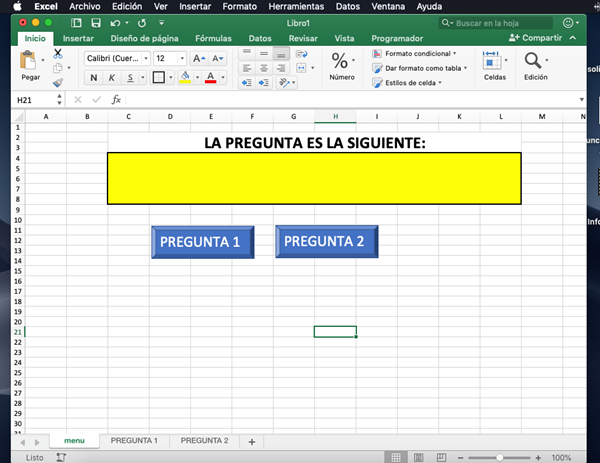
Task: Click the blue PREGUNTA 1 button
Action: point(202,242)
